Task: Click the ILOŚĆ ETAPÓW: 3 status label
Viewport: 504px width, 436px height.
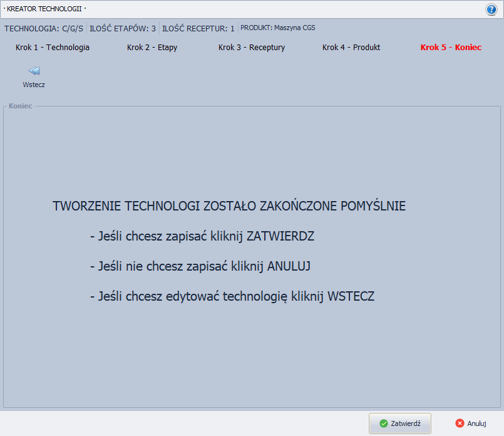Action: click(x=123, y=28)
